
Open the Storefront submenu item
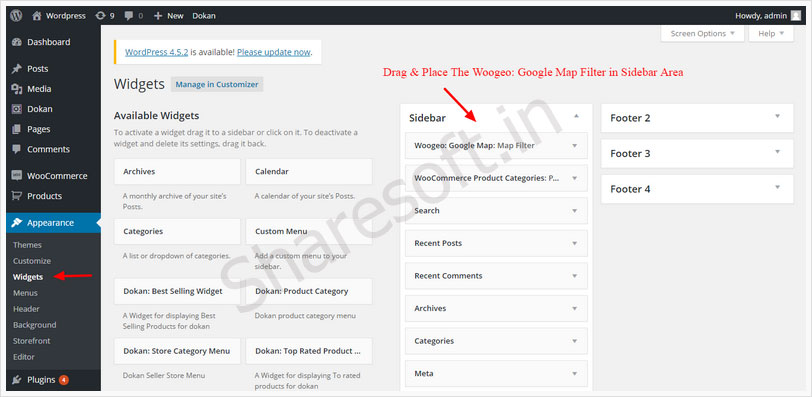(x=31, y=341)
